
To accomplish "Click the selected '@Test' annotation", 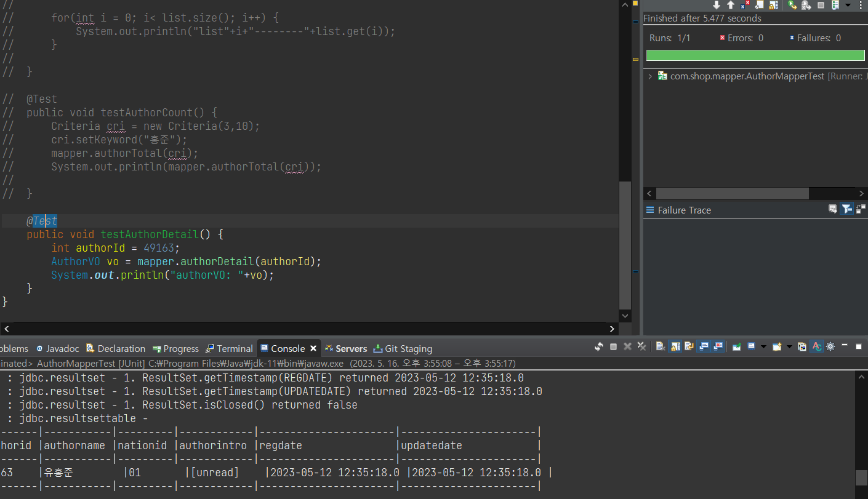I will [42, 221].
